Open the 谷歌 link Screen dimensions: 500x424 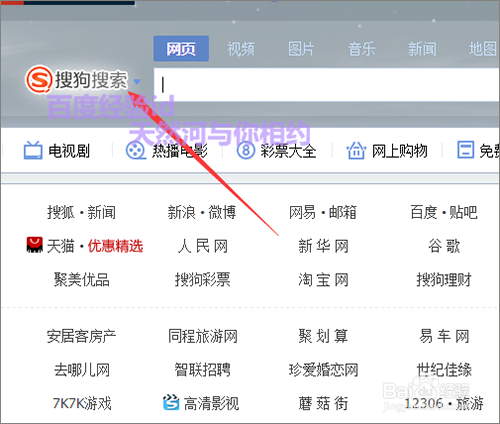click(x=444, y=246)
